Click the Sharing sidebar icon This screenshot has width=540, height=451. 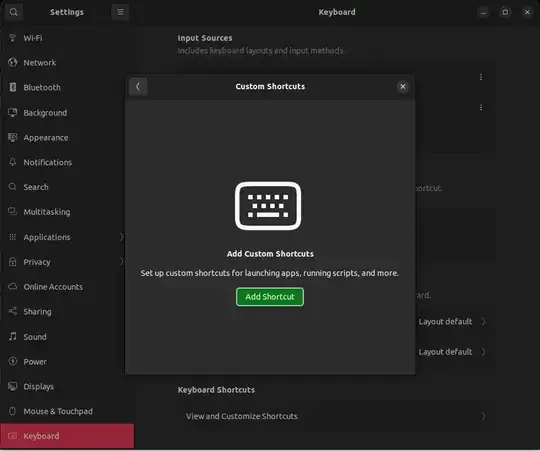click(x=12, y=311)
